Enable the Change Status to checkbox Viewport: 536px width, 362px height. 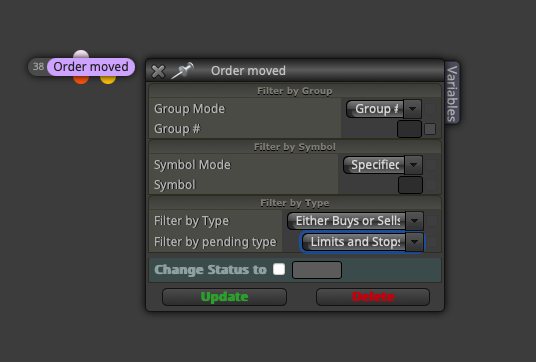click(x=279, y=269)
